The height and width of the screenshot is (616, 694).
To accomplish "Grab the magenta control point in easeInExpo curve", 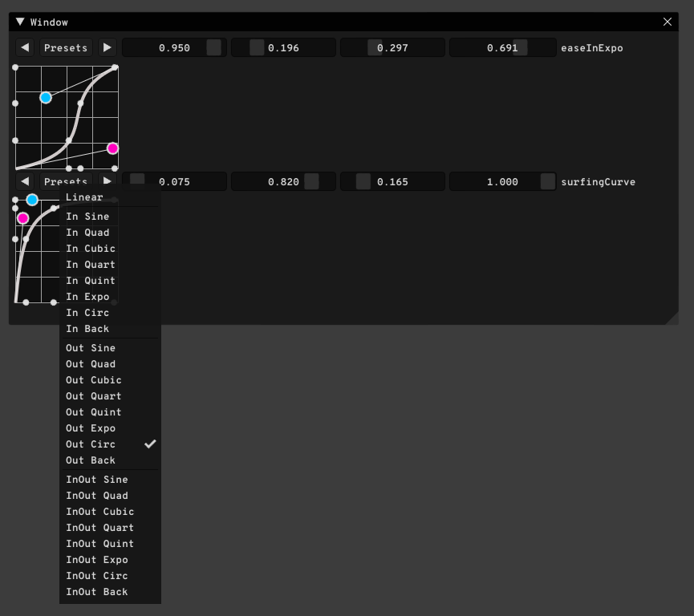I will tap(113, 148).
